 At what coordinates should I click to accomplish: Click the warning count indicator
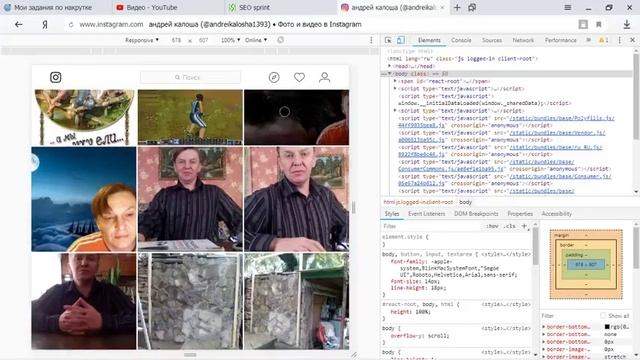coord(604,40)
